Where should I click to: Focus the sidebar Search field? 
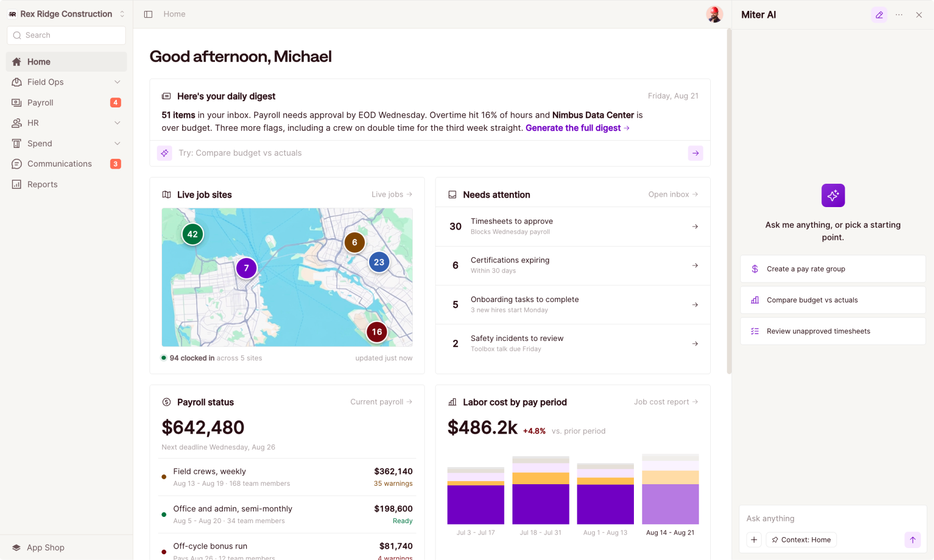coord(66,35)
